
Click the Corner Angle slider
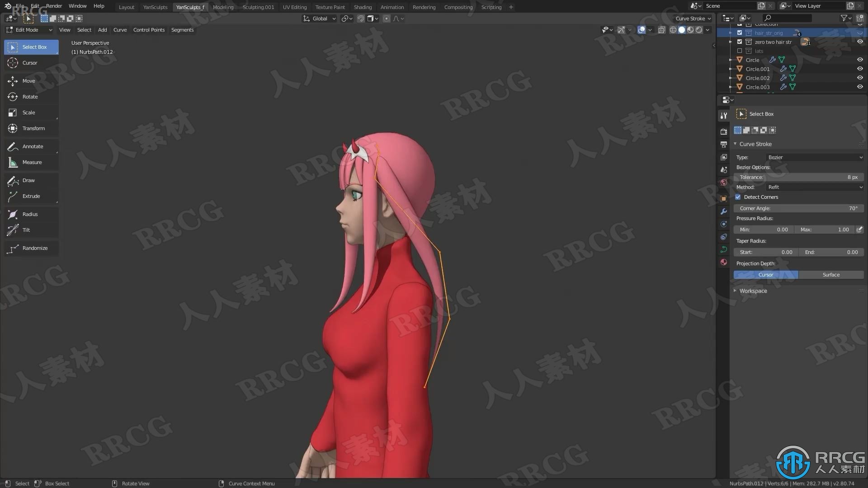799,208
